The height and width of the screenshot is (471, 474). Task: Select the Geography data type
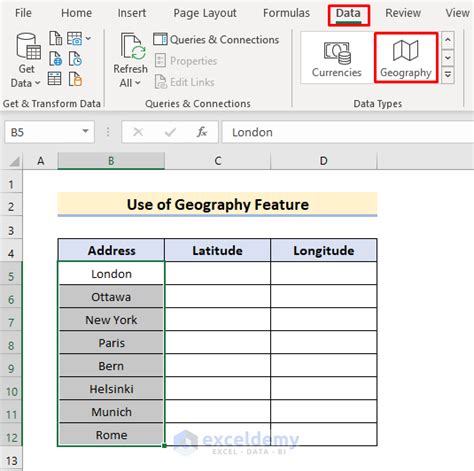point(406,57)
